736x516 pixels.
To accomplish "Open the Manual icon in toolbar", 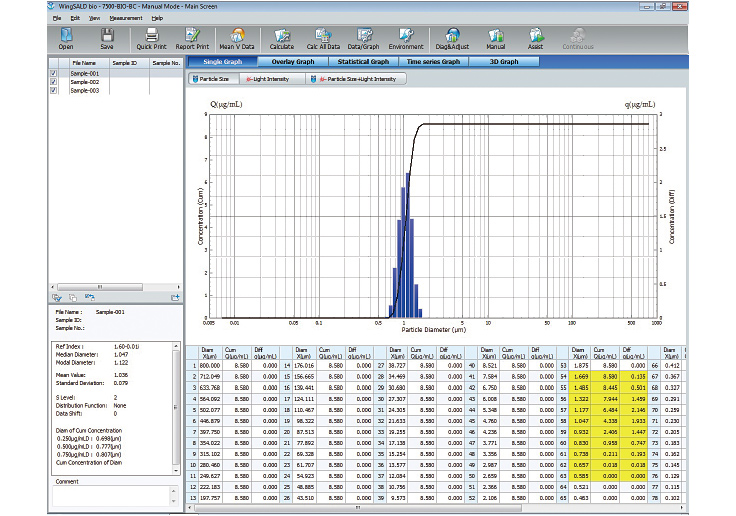I will click(x=495, y=38).
